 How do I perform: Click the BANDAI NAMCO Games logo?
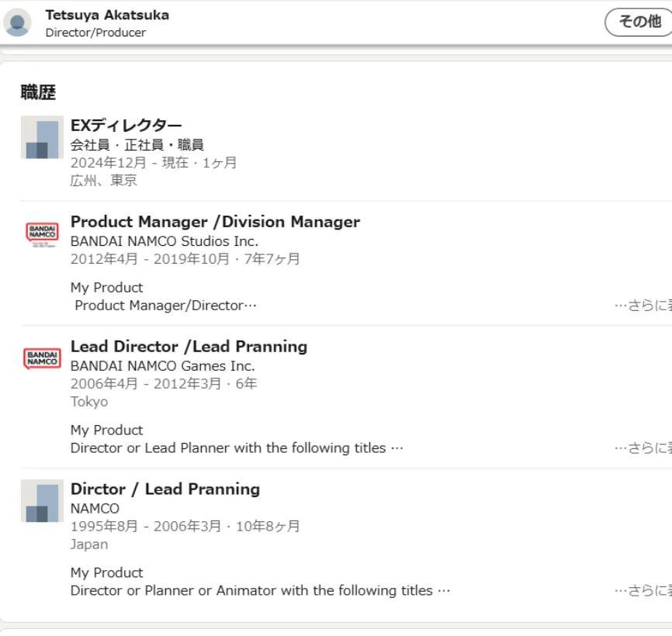coord(42,358)
